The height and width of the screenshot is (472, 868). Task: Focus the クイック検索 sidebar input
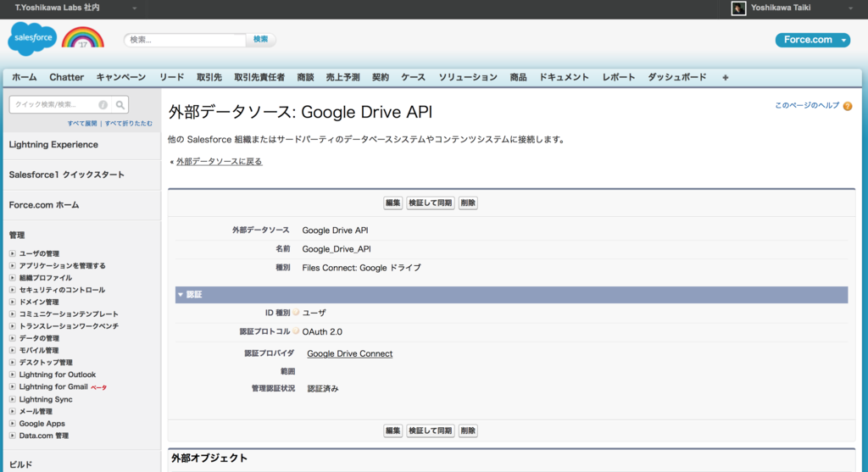pyautogui.click(x=61, y=104)
